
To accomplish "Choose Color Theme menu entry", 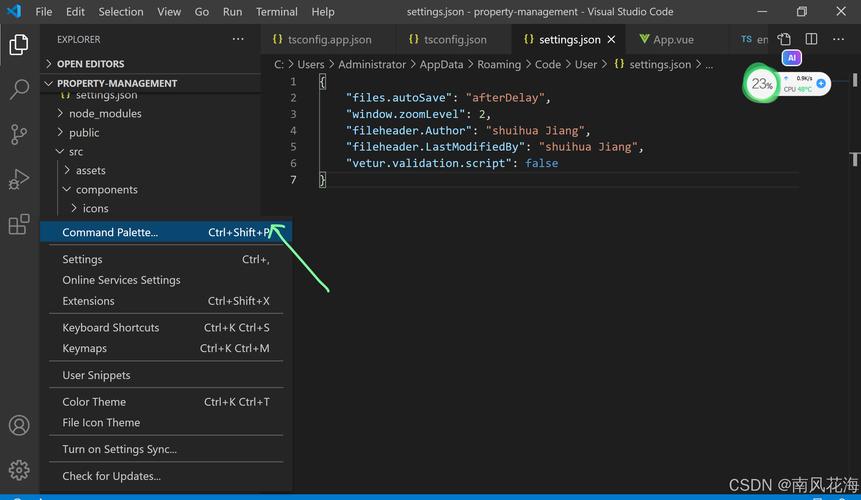I will click(166, 402).
